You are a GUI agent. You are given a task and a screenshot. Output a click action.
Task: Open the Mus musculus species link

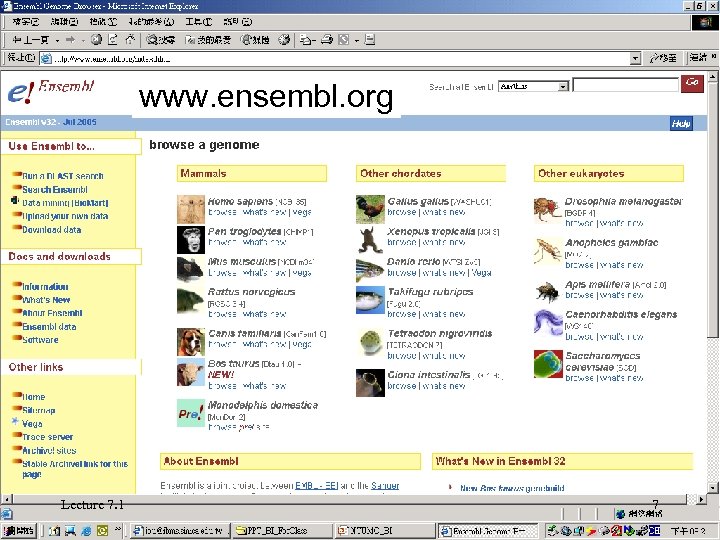pos(242,261)
